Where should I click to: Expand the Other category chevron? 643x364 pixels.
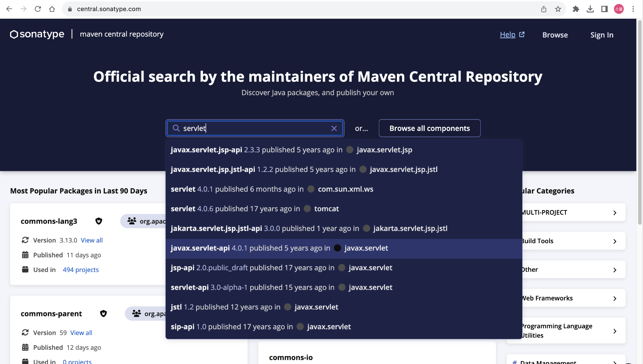(614, 270)
